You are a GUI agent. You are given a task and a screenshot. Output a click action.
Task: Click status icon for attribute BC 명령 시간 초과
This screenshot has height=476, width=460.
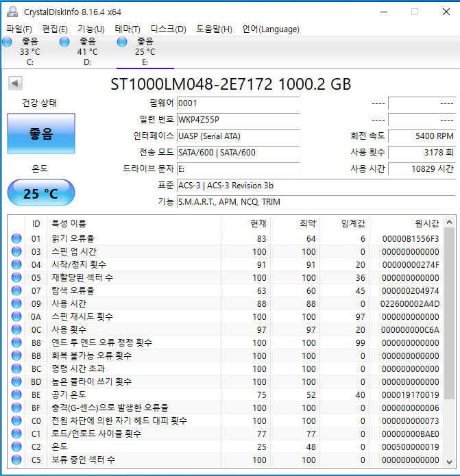(16, 368)
